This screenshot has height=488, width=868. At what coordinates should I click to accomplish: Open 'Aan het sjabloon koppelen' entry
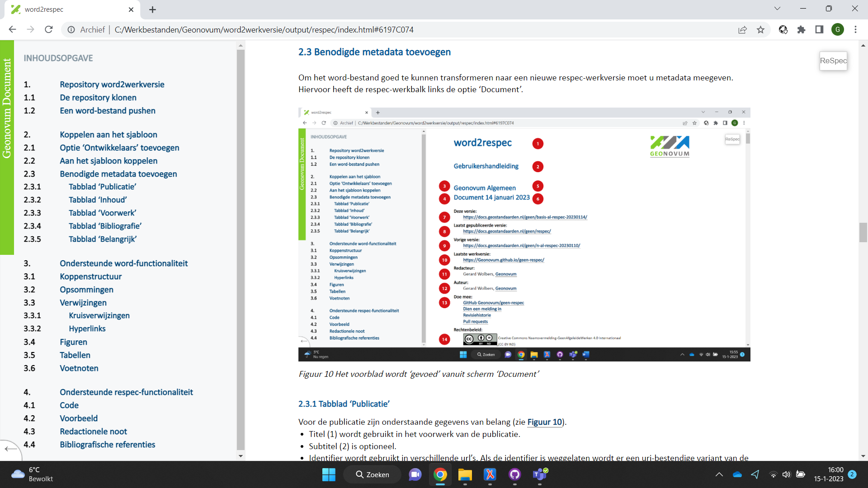coord(108,161)
